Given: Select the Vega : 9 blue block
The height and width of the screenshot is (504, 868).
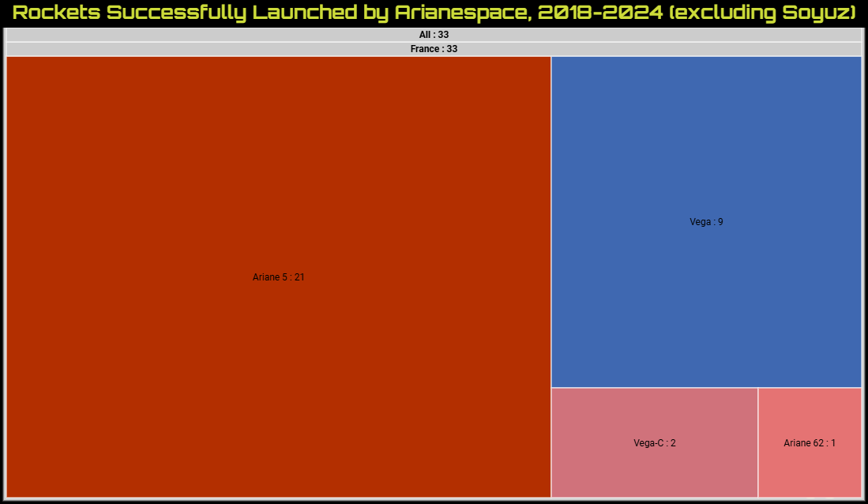Looking at the screenshot, I should point(706,221).
